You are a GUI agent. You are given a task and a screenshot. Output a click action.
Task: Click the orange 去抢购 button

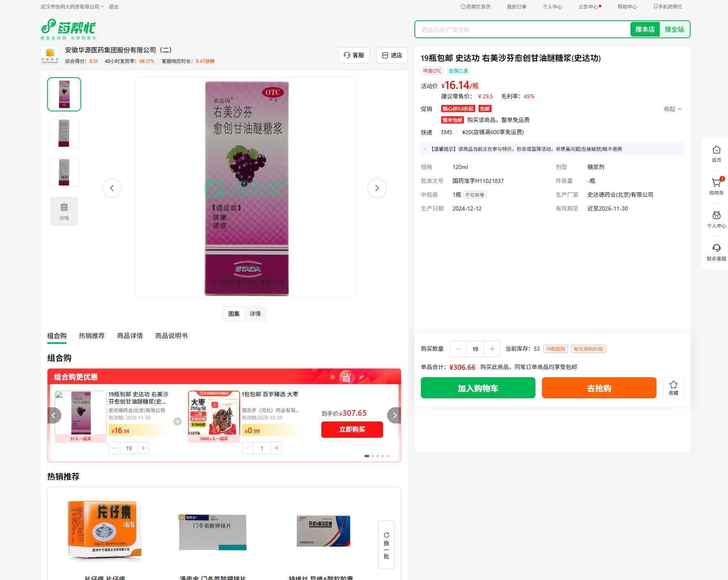[599, 388]
